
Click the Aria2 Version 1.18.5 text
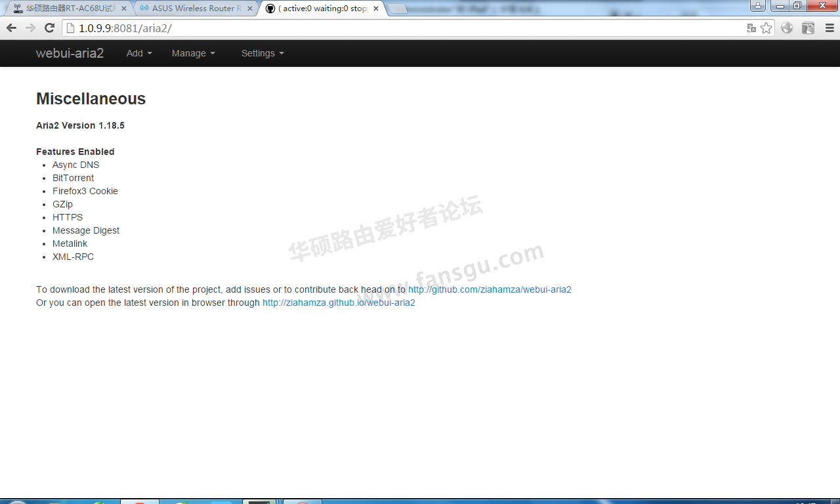80,125
